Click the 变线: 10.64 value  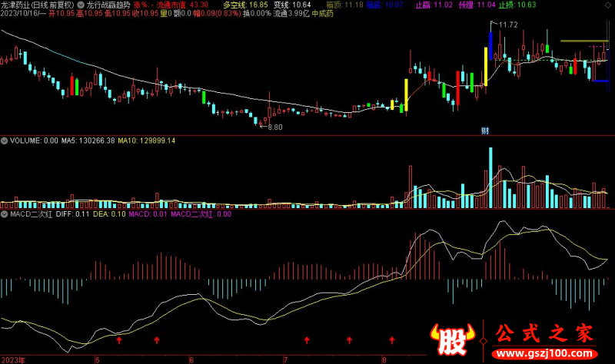coord(292,5)
